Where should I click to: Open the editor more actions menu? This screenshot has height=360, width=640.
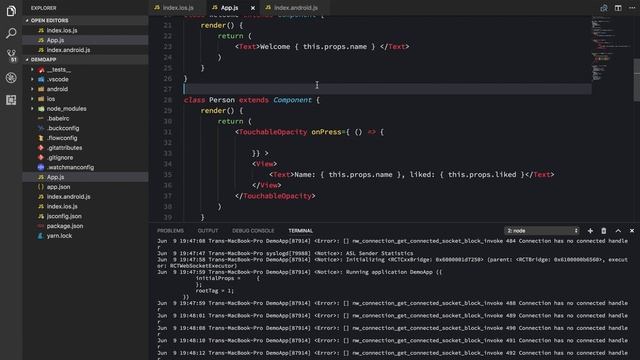(x=632, y=8)
